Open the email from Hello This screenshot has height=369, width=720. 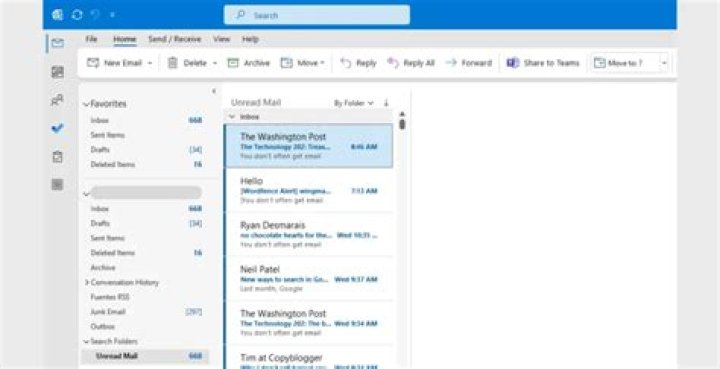point(309,190)
